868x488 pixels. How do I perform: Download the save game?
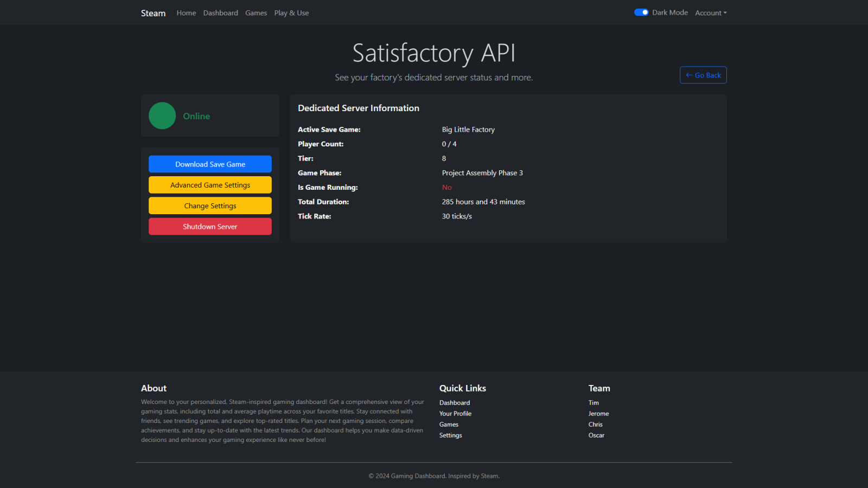pos(210,164)
